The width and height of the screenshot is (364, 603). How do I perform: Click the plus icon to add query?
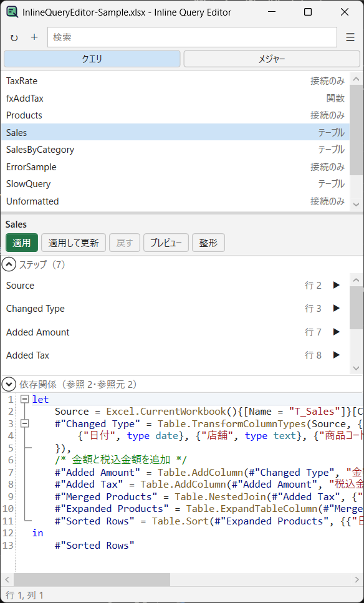[34, 37]
